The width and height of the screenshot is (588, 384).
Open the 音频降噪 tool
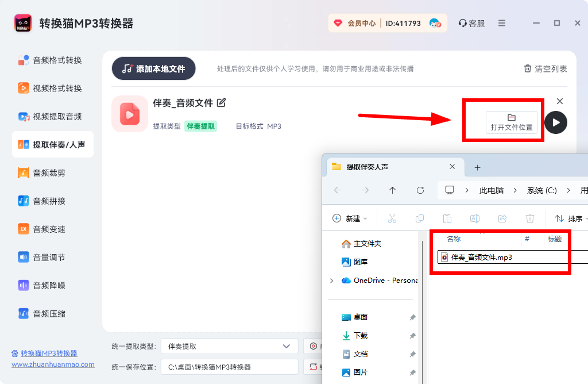point(42,285)
